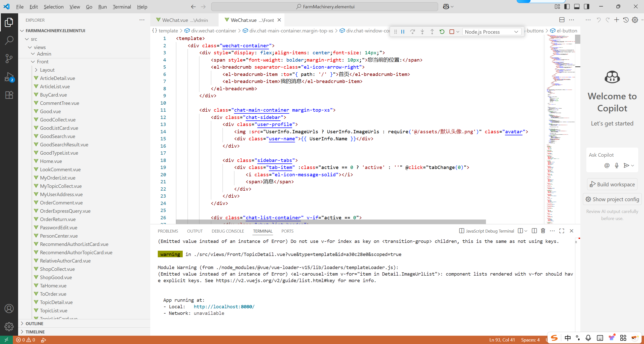Click the FarmMachinery.elementui command center search

click(325, 7)
